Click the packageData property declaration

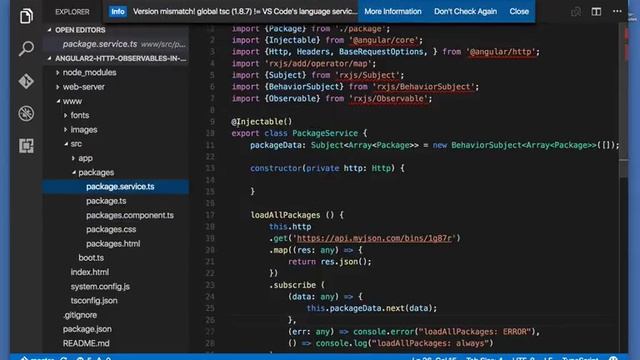(276, 145)
